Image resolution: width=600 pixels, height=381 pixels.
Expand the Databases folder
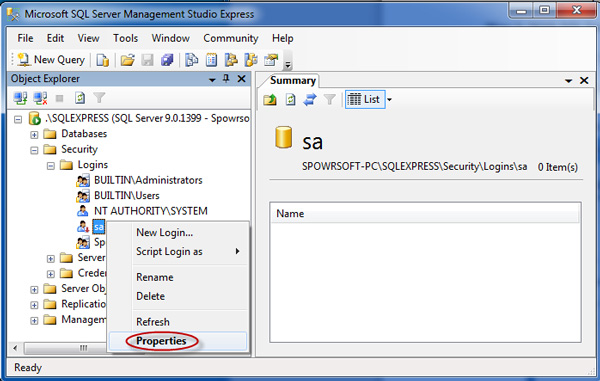[34, 135]
